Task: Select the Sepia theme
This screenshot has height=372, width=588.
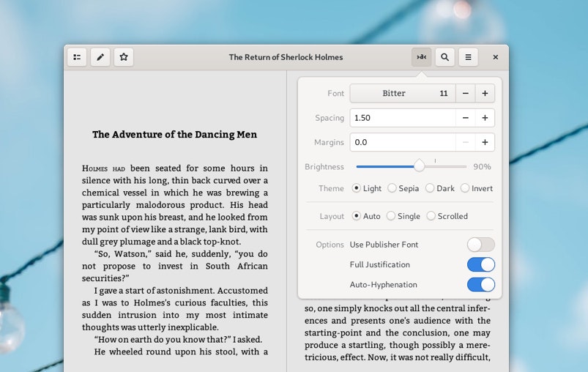Action: (403, 188)
